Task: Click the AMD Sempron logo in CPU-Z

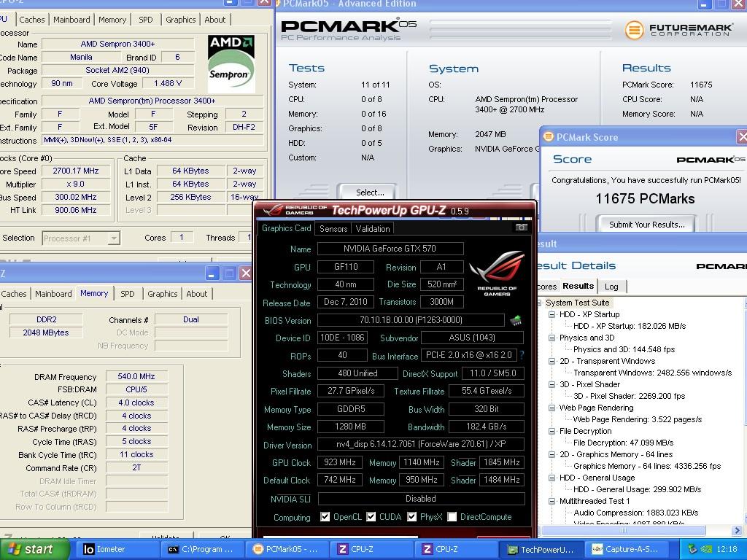Action: [x=231, y=64]
